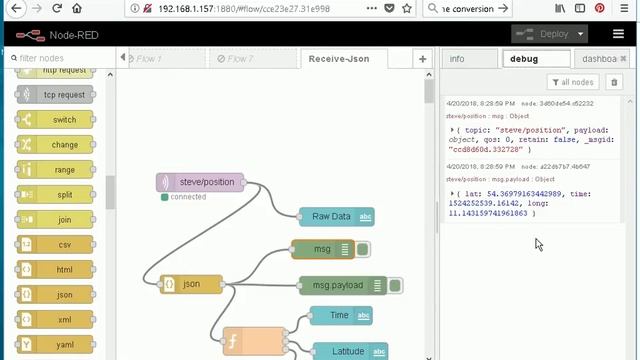Click the browser address bar URL

pos(244,9)
